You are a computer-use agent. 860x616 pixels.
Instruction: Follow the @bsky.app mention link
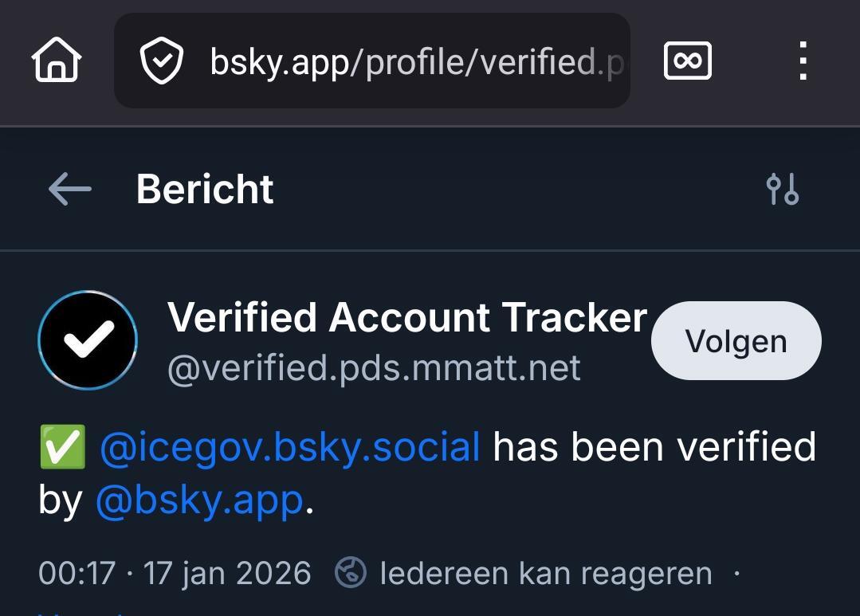199,500
